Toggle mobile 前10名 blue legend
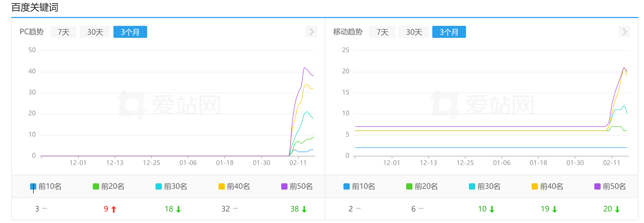Viewport: 644px width, 223px height. tap(359, 186)
